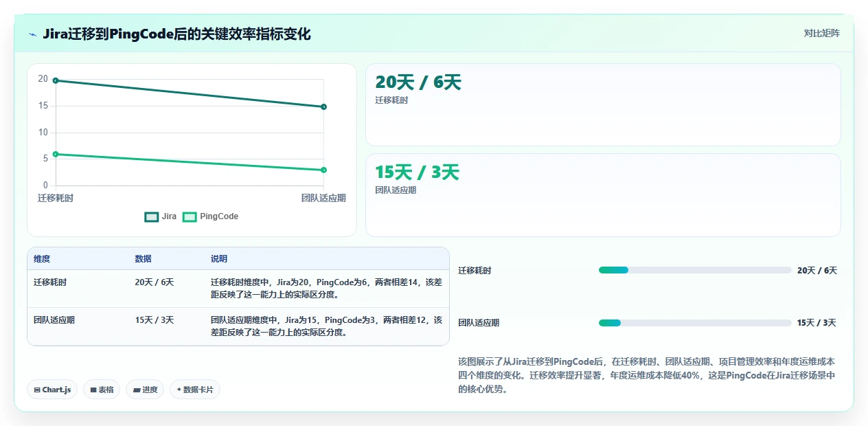Click the Jira data point at 迁移耗时
The height and width of the screenshot is (426, 868).
click(x=56, y=80)
